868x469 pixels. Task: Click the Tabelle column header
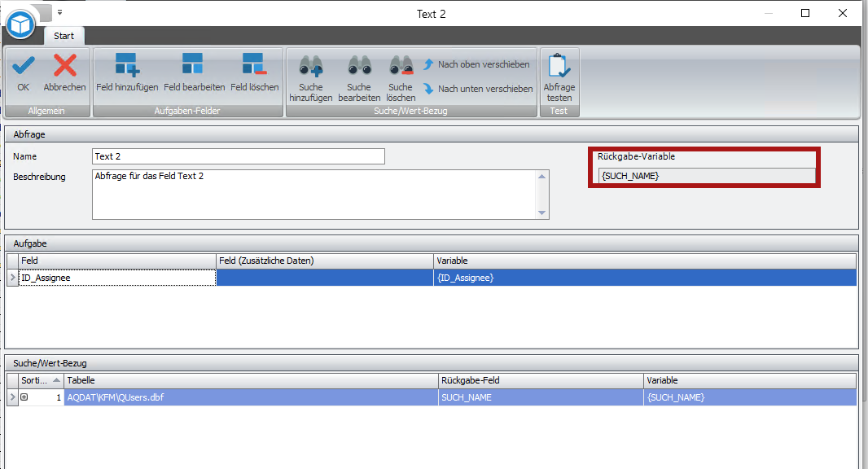[251, 380]
